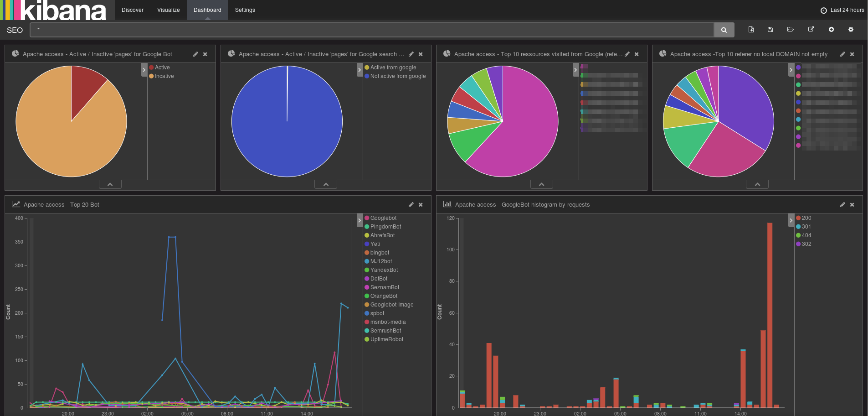This screenshot has height=416, width=868.
Task: Collapse the GoogleBot histogram legend
Action: (x=791, y=220)
